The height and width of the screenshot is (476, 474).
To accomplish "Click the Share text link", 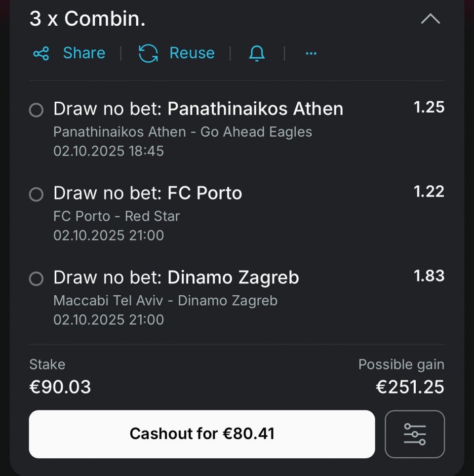I will (x=84, y=53).
